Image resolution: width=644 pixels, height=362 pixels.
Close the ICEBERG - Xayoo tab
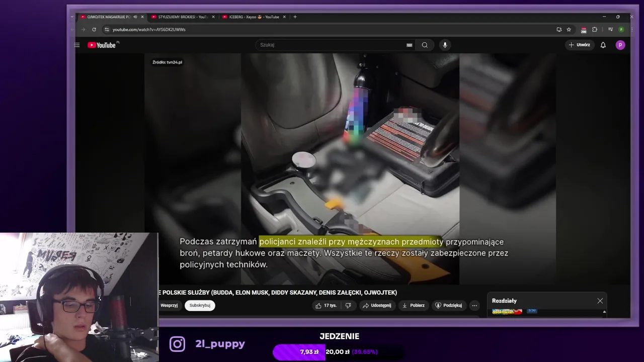(x=284, y=17)
